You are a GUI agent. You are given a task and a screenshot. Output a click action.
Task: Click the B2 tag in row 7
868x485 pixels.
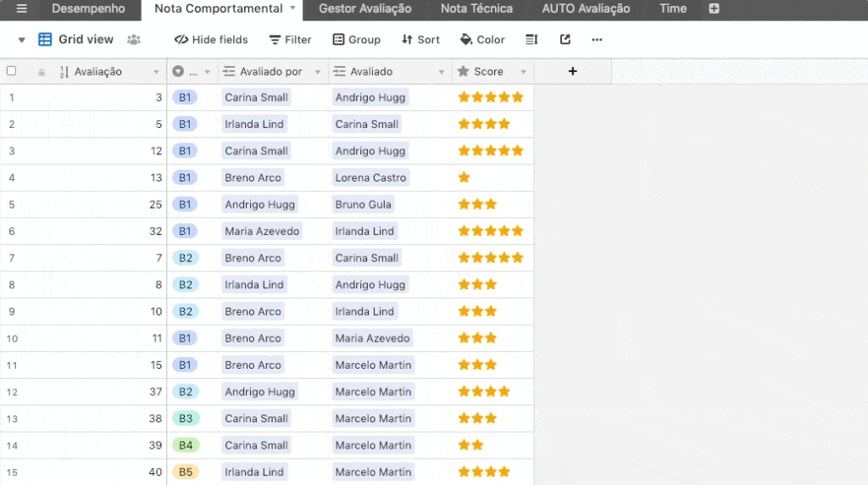pos(186,258)
